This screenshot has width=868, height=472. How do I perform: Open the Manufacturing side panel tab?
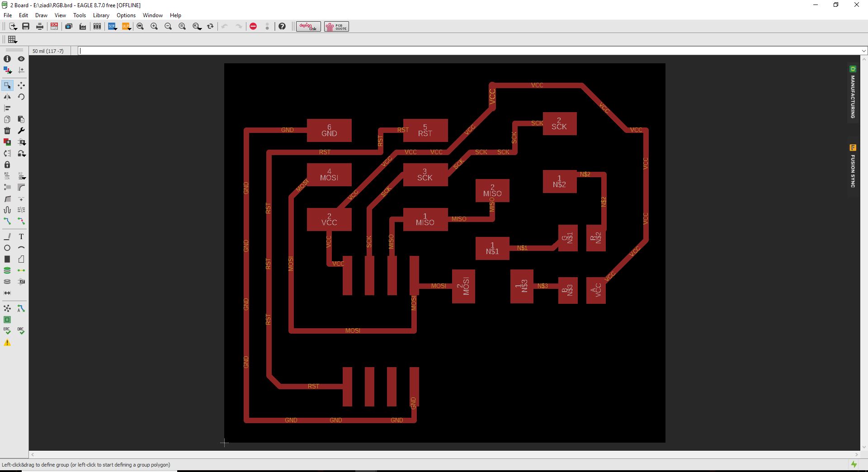[853, 93]
